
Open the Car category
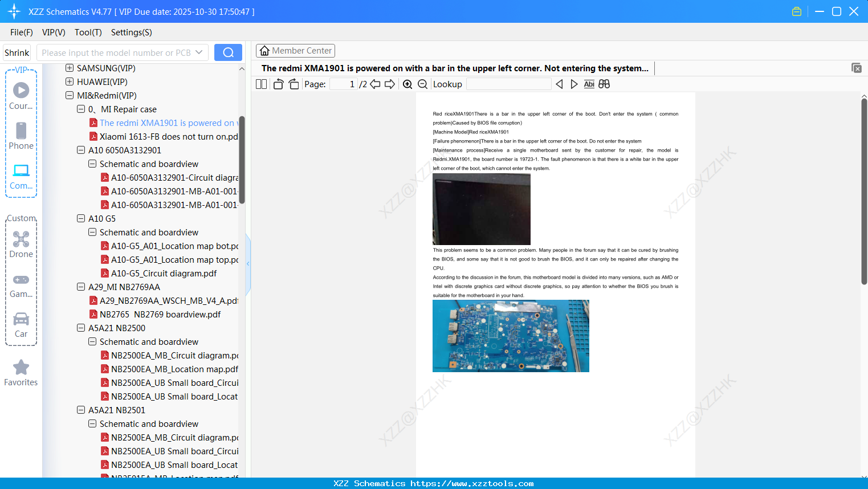pos(21,325)
